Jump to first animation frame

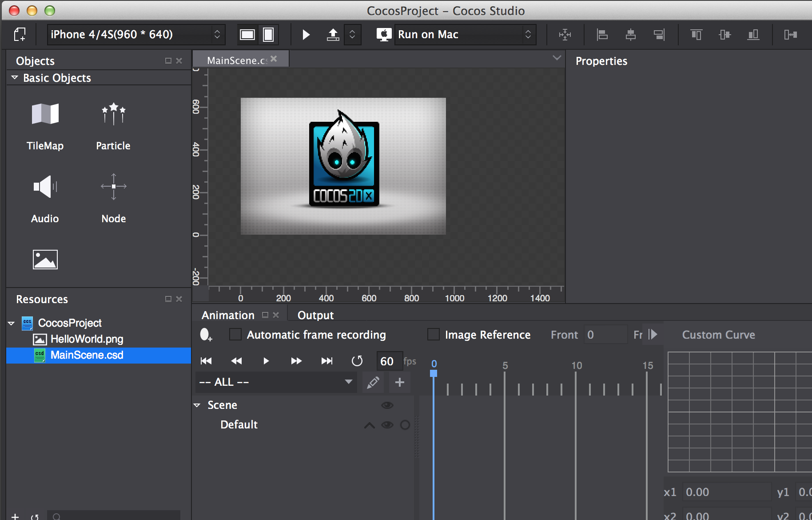(x=206, y=361)
